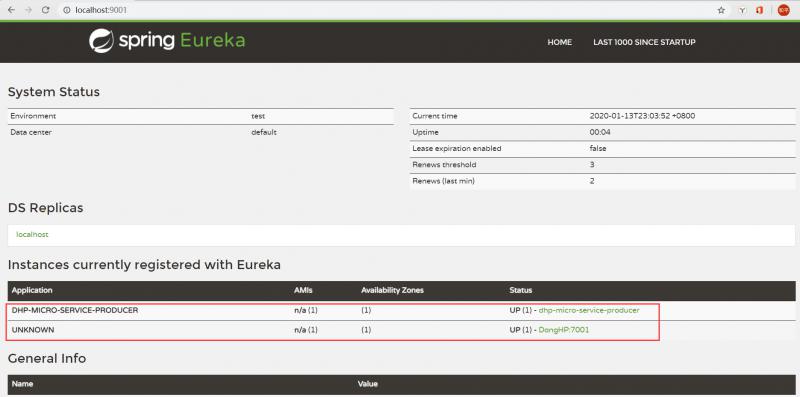Viewport: 800px width, 397px height.
Task: Go to HOME in navigation bar
Action: pyautogui.click(x=560, y=42)
